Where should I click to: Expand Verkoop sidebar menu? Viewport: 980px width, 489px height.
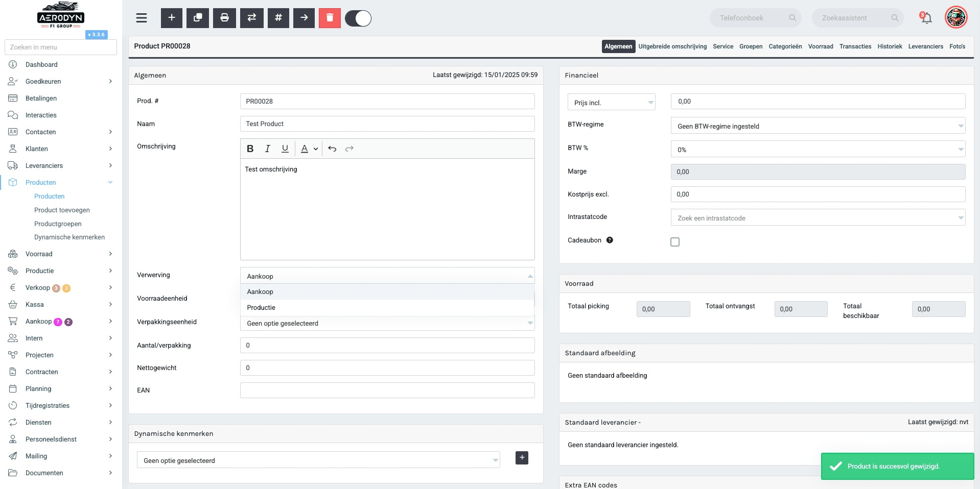(61, 288)
